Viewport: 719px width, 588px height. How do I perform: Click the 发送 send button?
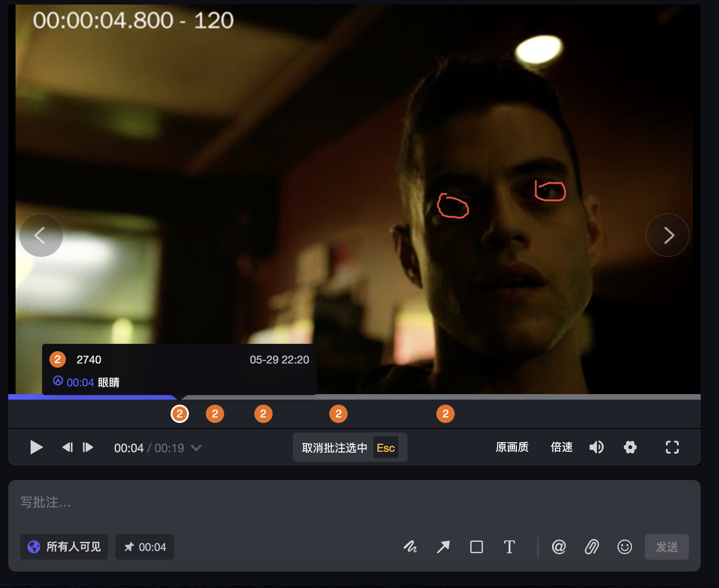pos(667,547)
